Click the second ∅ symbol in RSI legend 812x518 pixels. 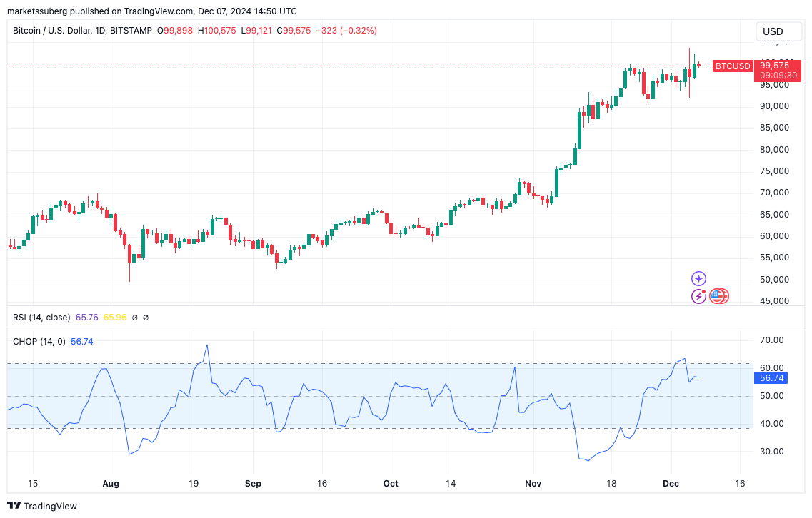[x=147, y=318]
